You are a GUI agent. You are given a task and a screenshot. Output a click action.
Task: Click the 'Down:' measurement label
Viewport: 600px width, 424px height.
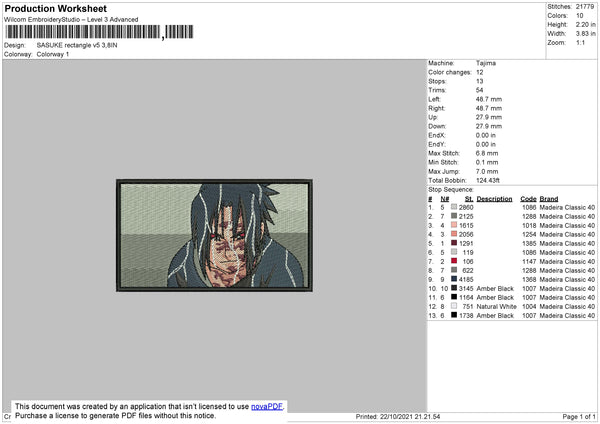pyautogui.click(x=437, y=126)
